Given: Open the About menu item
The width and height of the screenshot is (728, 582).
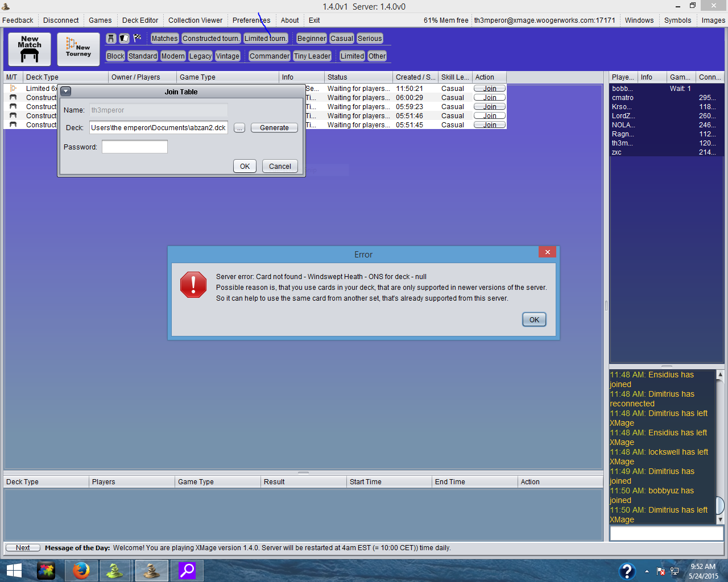Looking at the screenshot, I should (x=289, y=20).
